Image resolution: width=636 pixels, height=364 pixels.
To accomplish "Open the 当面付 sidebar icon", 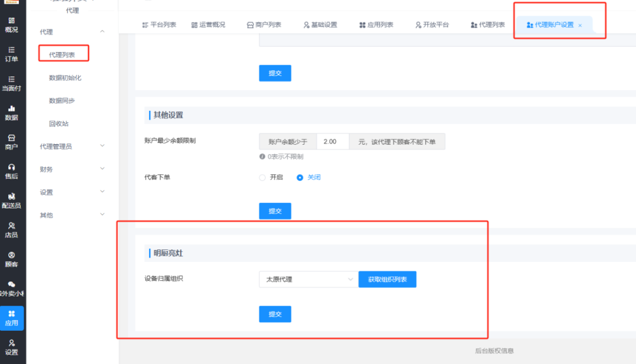I will 11,83.
